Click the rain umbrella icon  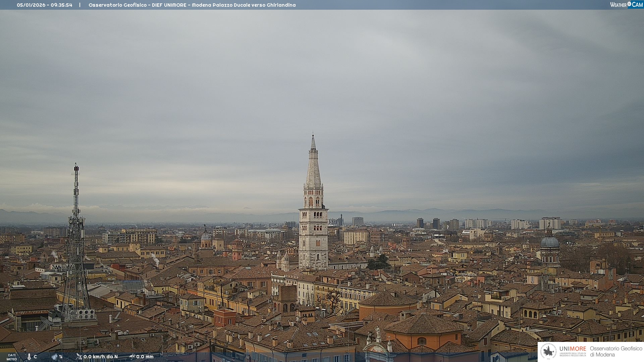tap(132, 357)
